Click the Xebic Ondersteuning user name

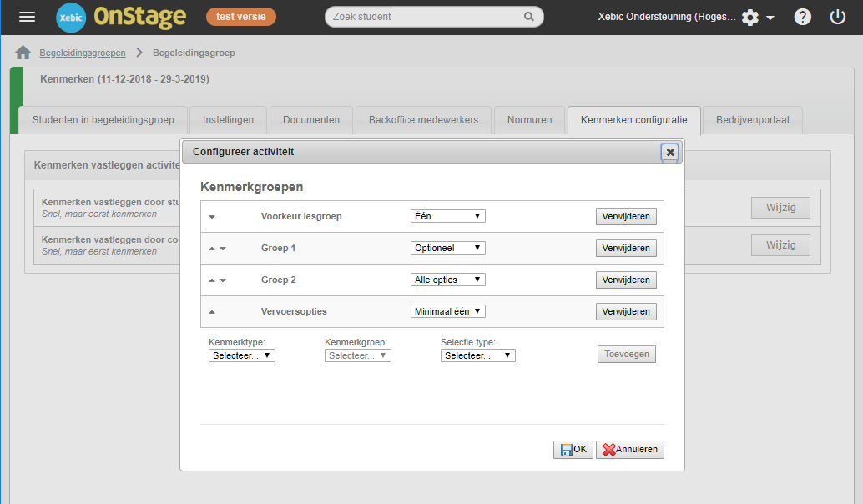(x=667, y=17)
